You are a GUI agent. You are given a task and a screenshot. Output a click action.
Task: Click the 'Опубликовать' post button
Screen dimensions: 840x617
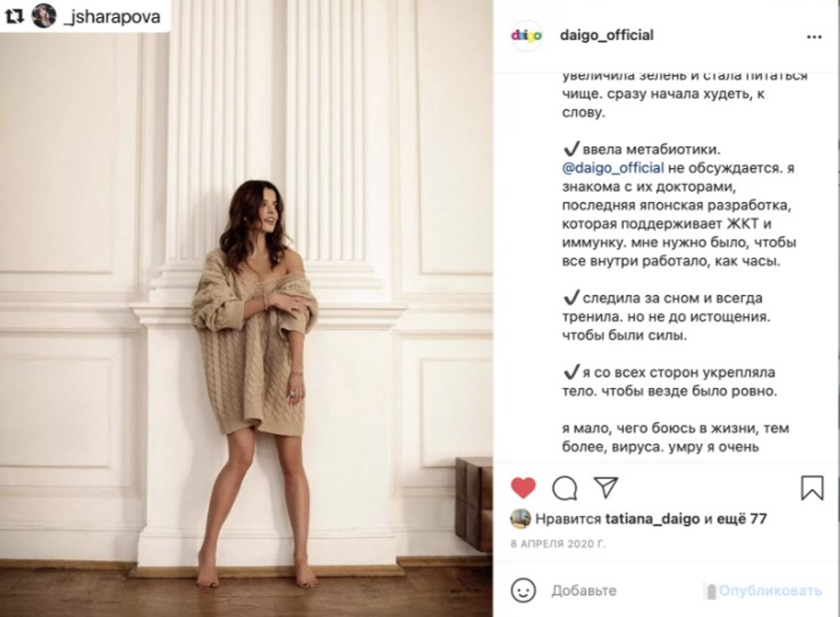770,591
